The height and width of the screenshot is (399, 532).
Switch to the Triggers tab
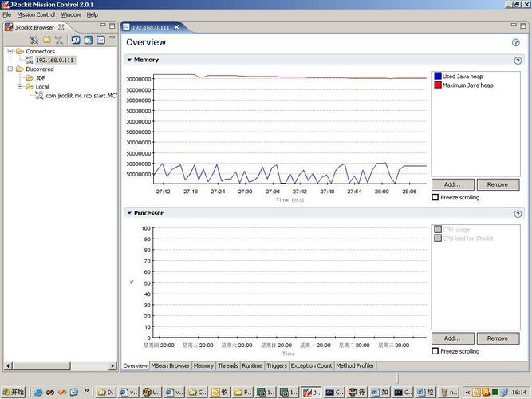277,365
